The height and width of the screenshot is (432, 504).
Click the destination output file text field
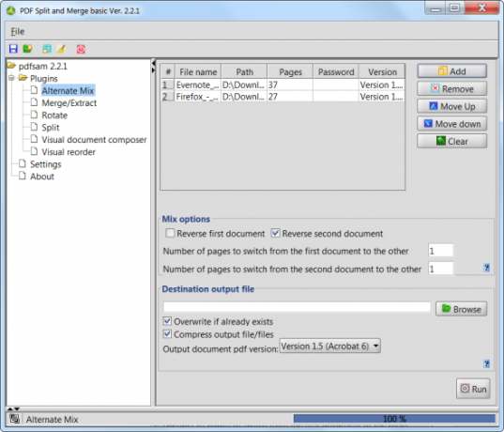tap(297, 307)
